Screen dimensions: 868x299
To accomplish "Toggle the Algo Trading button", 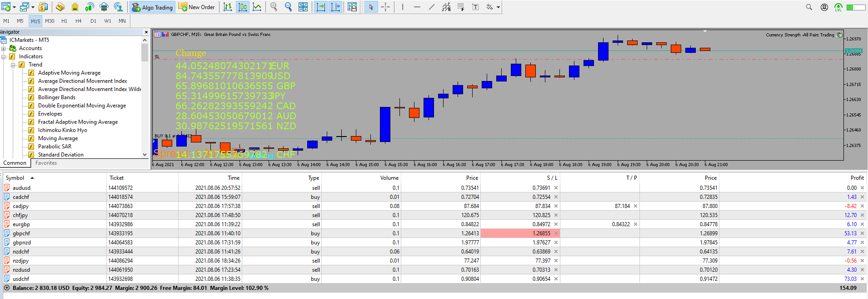I will pos(152,7).
